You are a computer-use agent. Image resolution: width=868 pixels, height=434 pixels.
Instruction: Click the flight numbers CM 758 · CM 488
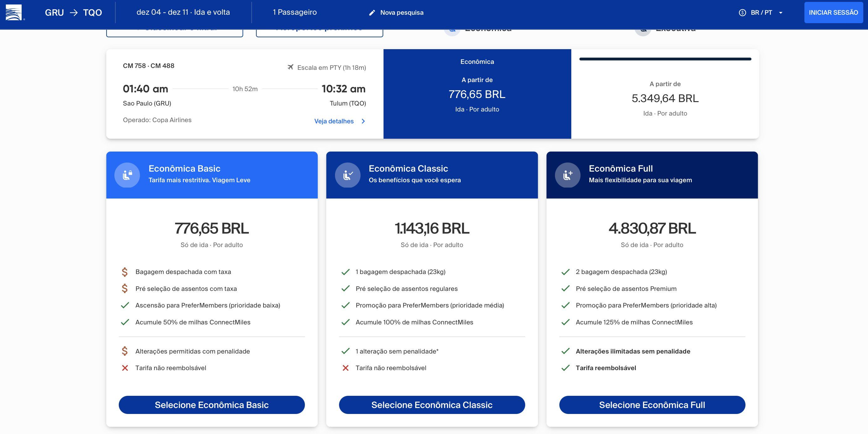[x=149, y=66]
